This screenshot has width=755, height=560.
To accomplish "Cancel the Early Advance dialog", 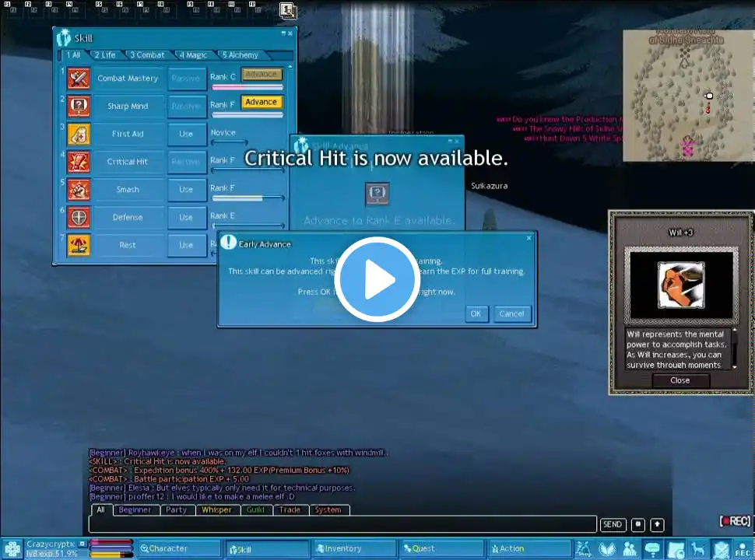I will [511, 313].
